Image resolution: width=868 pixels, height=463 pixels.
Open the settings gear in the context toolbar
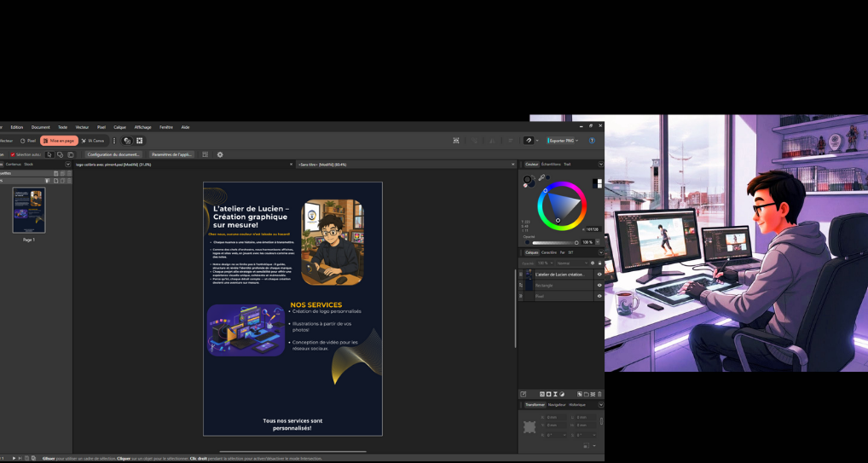(220, 154)
